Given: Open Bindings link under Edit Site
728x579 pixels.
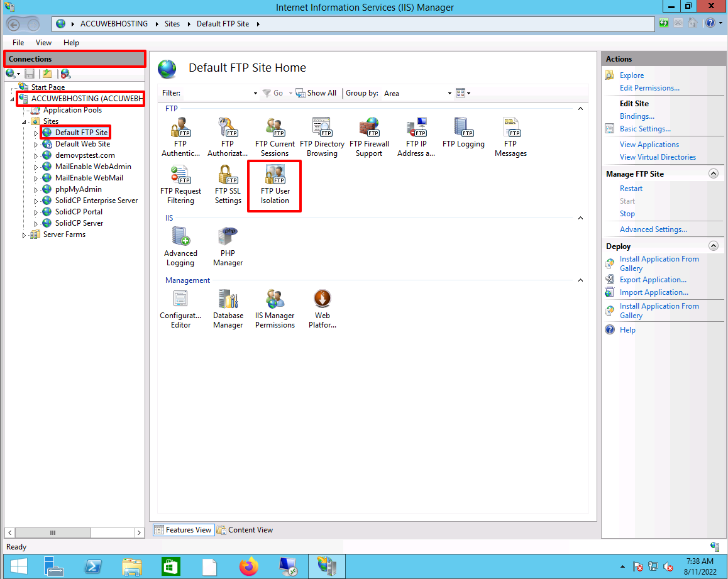Looking at the screenshot, I should point(637,116).
